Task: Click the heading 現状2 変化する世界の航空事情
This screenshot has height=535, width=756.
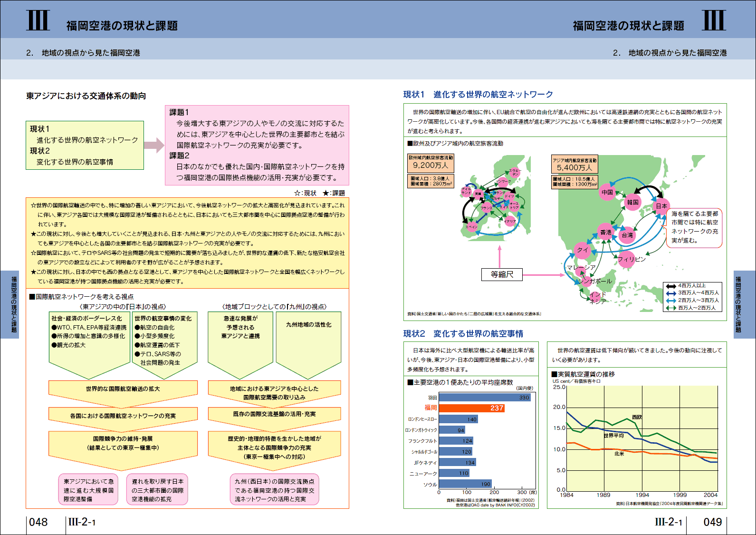Action: pos(463,334)
